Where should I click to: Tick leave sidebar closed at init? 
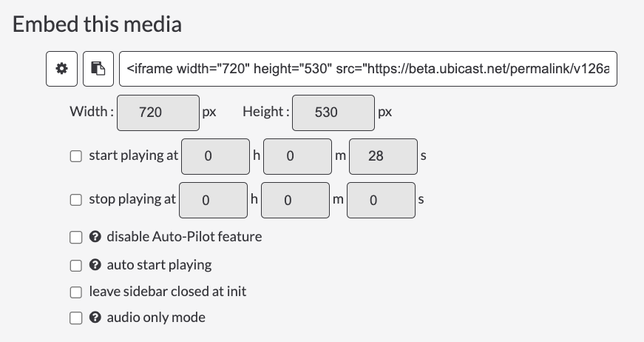point(76,292)
